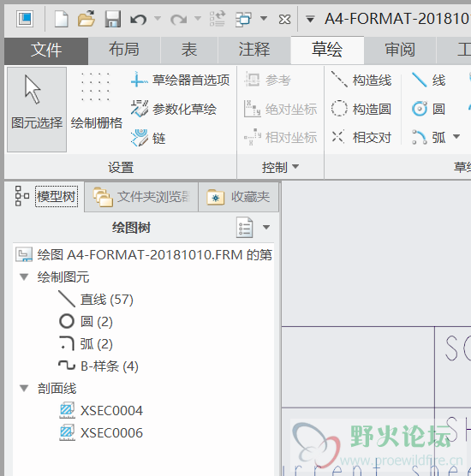Expand the 弧 arc tool dropdown arrow
The height and width of the screenshot is (476, 471).
click(x=456, y=137)
